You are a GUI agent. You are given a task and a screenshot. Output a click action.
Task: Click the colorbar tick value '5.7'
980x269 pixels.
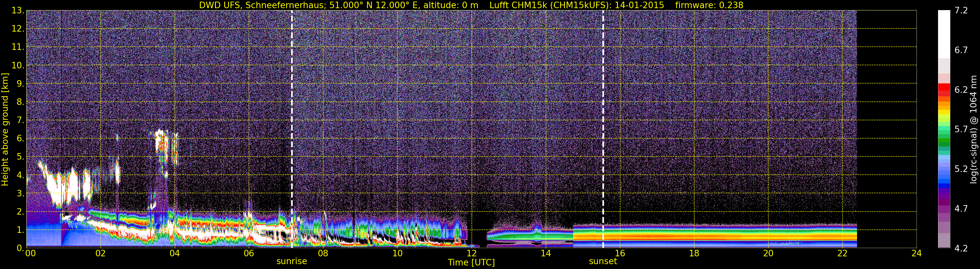click(x=961, y=130)
